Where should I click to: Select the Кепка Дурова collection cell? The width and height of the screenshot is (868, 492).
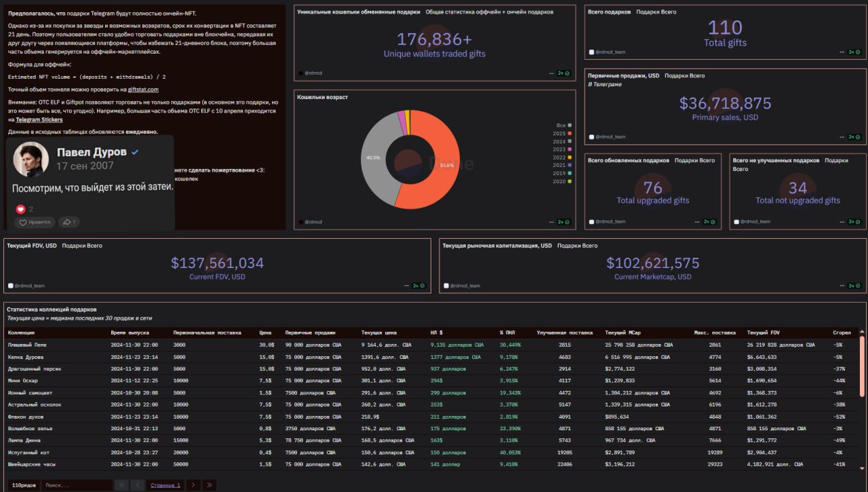(x=25, y=357)
